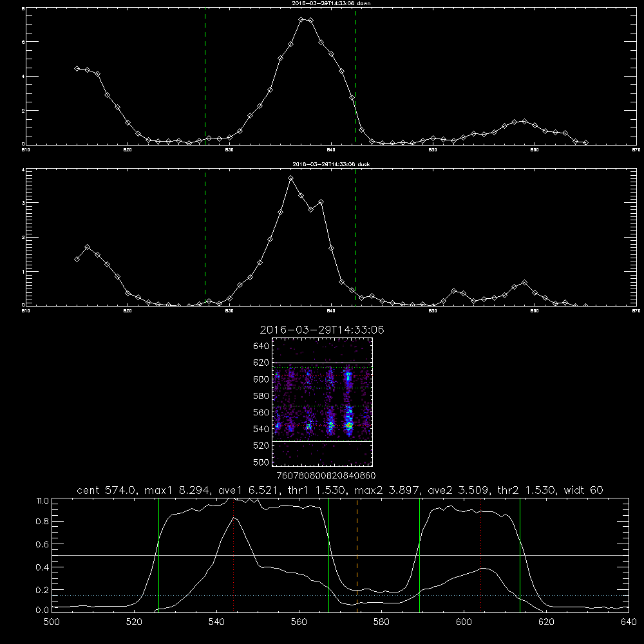Select the left green dashed line in dawn plot
644x644 pixels.
(205, 77)
